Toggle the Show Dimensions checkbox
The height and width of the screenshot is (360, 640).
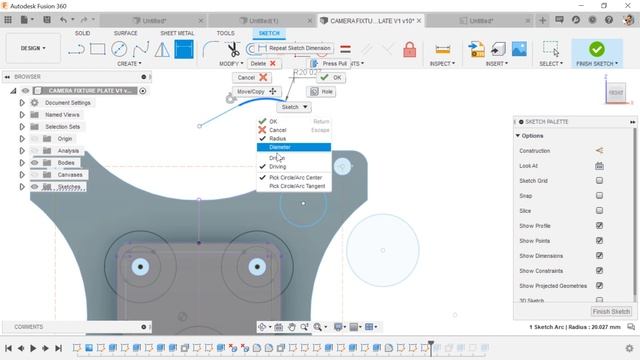[599, 256]
